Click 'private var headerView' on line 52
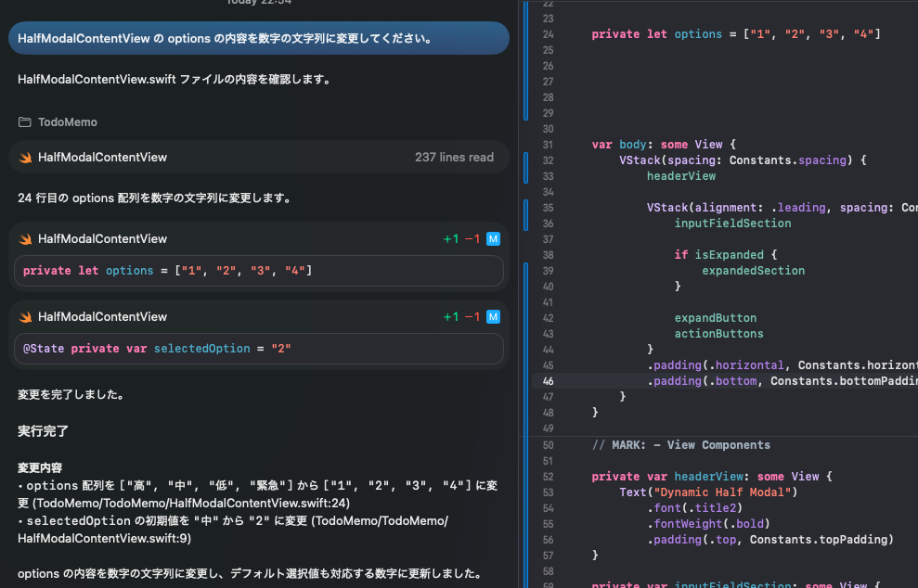The image size is (918, 588). (667, 477)
